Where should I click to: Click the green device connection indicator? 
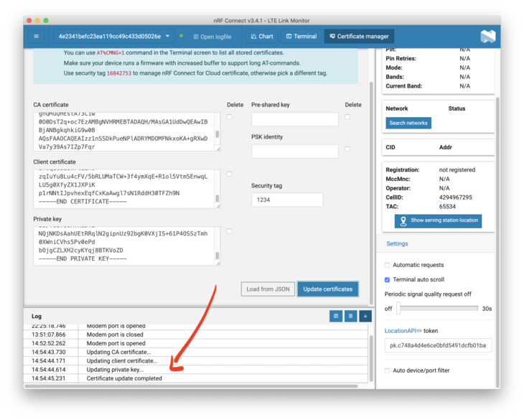pos(181,37)
